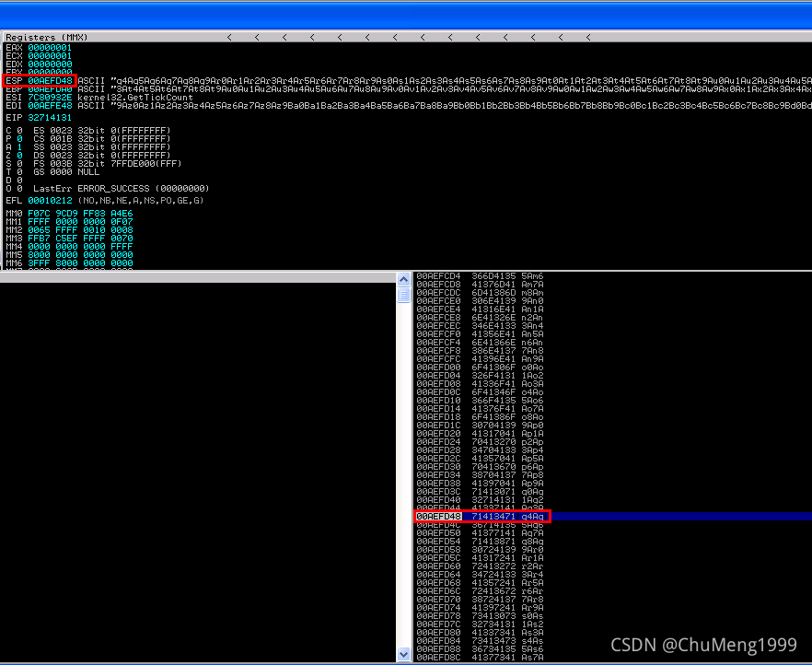Select the ECX register value
This screenshot has width=812, height=665.
pyautogui.click(x=50, y=56)
